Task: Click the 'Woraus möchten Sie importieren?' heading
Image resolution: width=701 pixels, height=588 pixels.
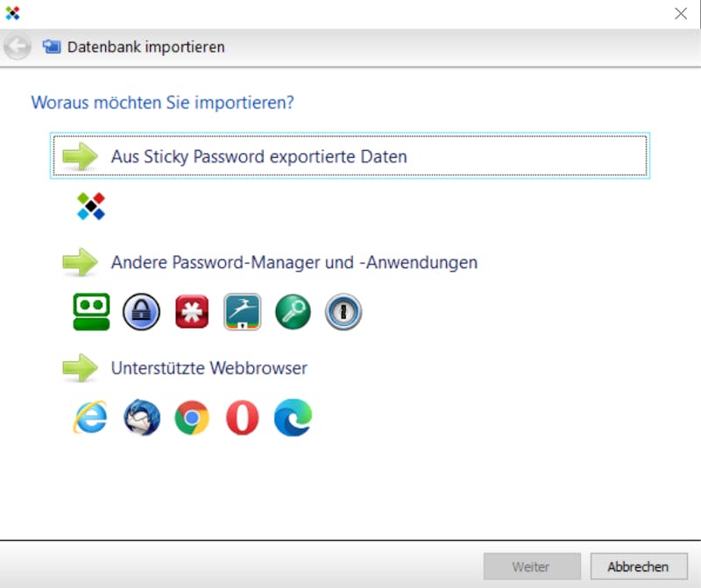Action: (163, 103)
